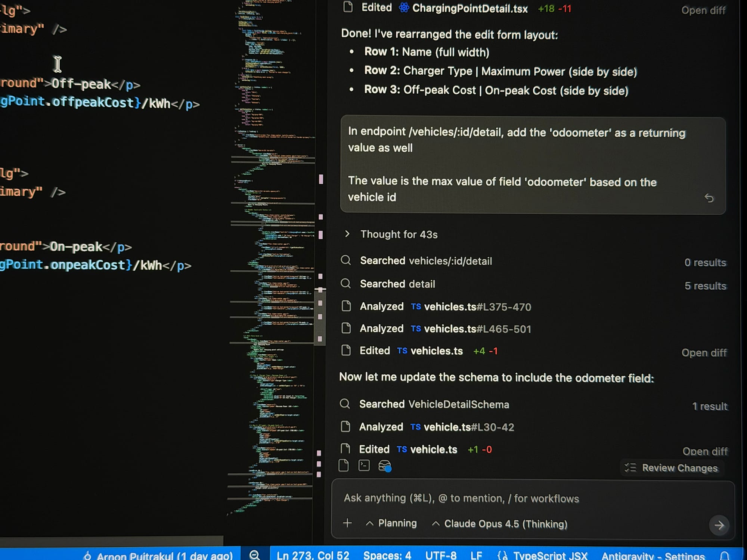Image resolution: width=747 pixels, height=560 pixels.
Task: Click the edited vehicles.ts file name
Action: click(x=437, y=351)
